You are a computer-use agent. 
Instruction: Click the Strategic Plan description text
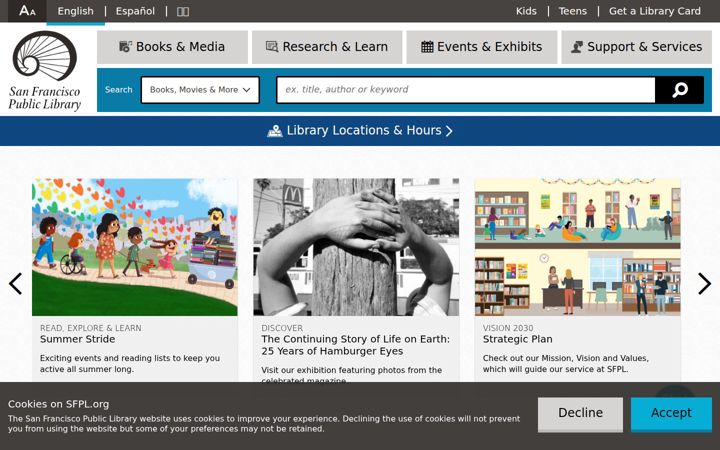(565, 364)
